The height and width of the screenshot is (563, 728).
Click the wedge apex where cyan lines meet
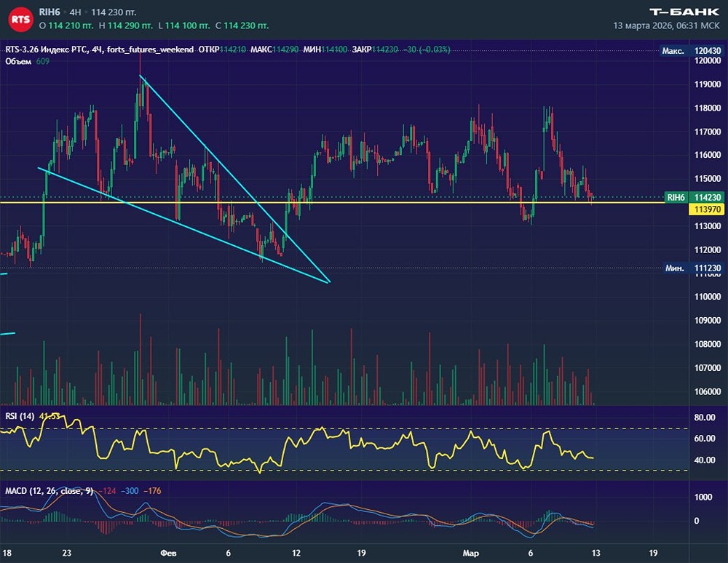coord(330,281)
